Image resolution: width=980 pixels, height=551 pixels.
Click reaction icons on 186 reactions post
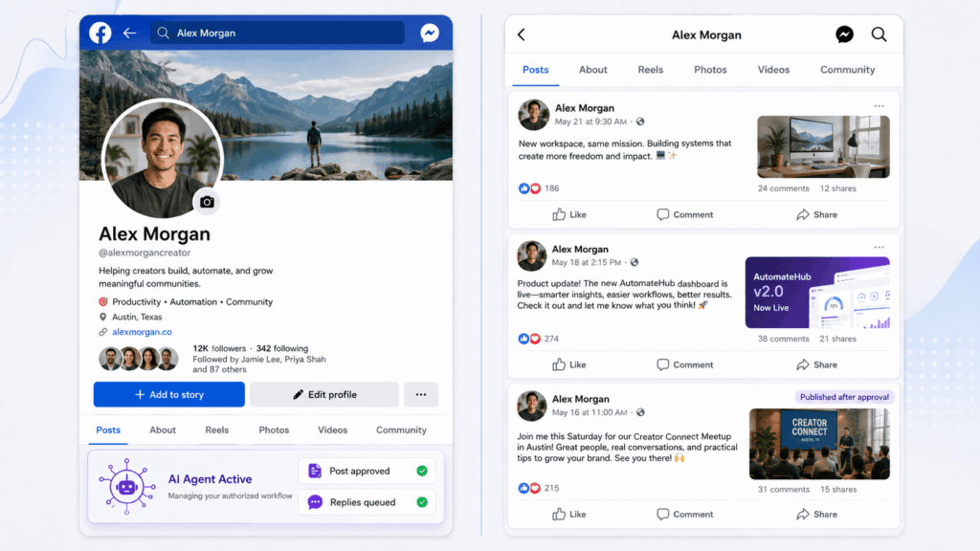click(529, 188)
